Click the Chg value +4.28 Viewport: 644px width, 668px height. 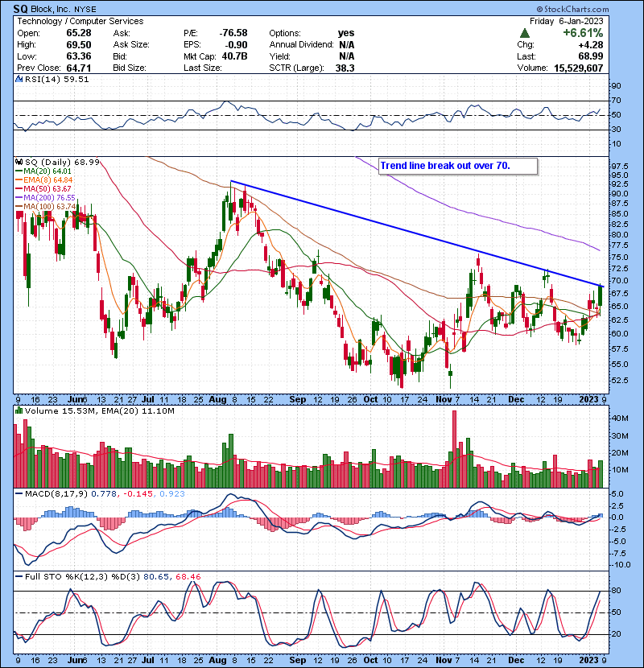[x=590, y=44]
